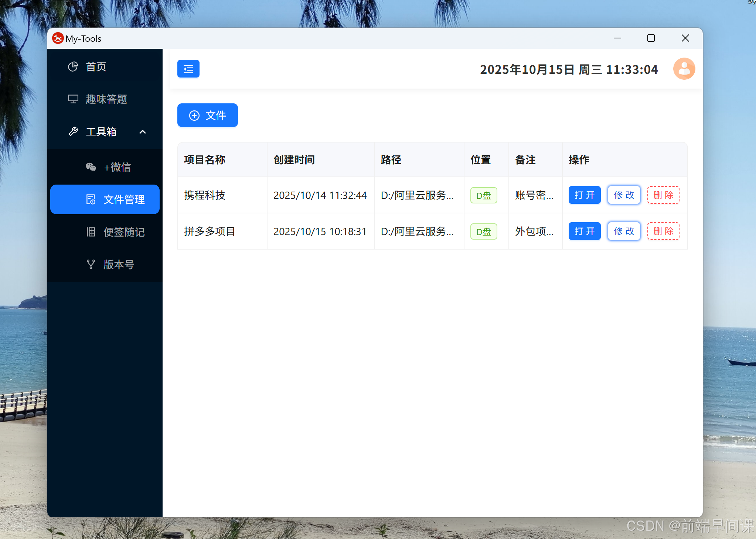Click the D盘 tag in 拼多多项目 row

(x=484, y=232)
